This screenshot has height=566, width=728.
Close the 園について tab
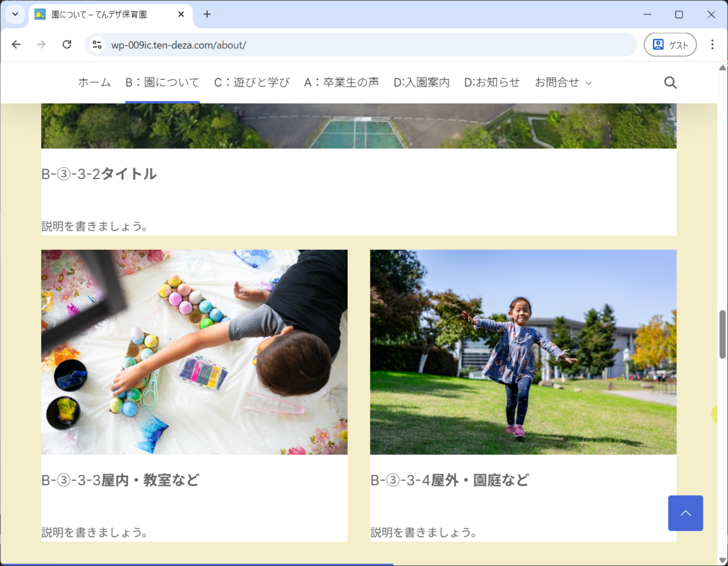[181, 14]
